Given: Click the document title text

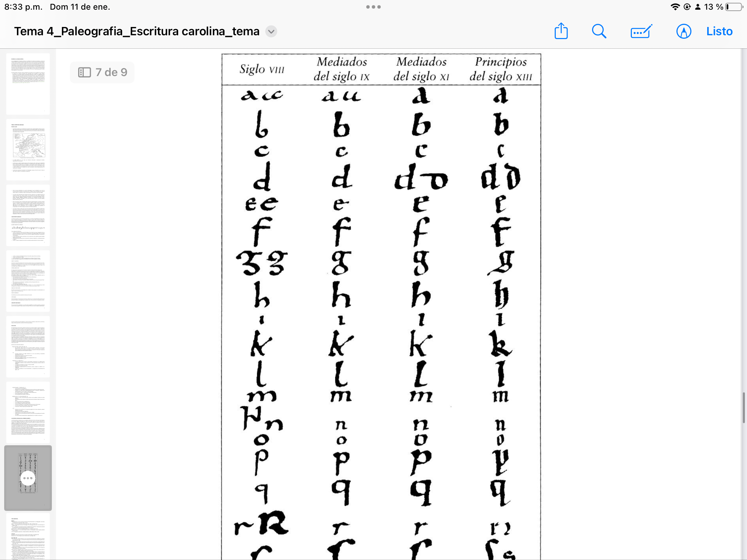Looking at the screenshot, I should coord(137,31).
